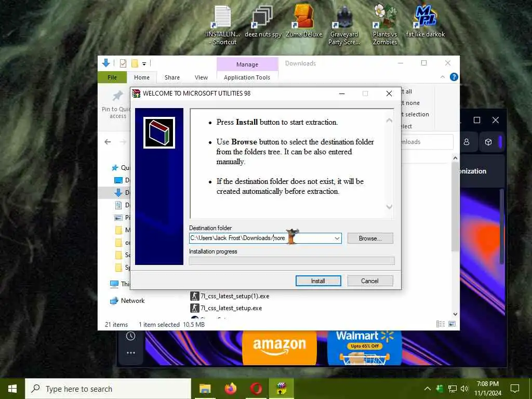Click the installer package logo icon
Image resolution: width=532 pixels, height=399 pixels.
[x=159, y=132]
